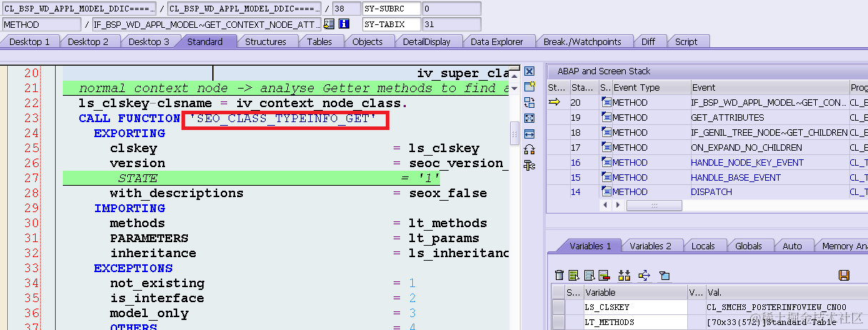This screenshot has width=868, height=330.
Task: Open the Objects tab
Action: 367,41
